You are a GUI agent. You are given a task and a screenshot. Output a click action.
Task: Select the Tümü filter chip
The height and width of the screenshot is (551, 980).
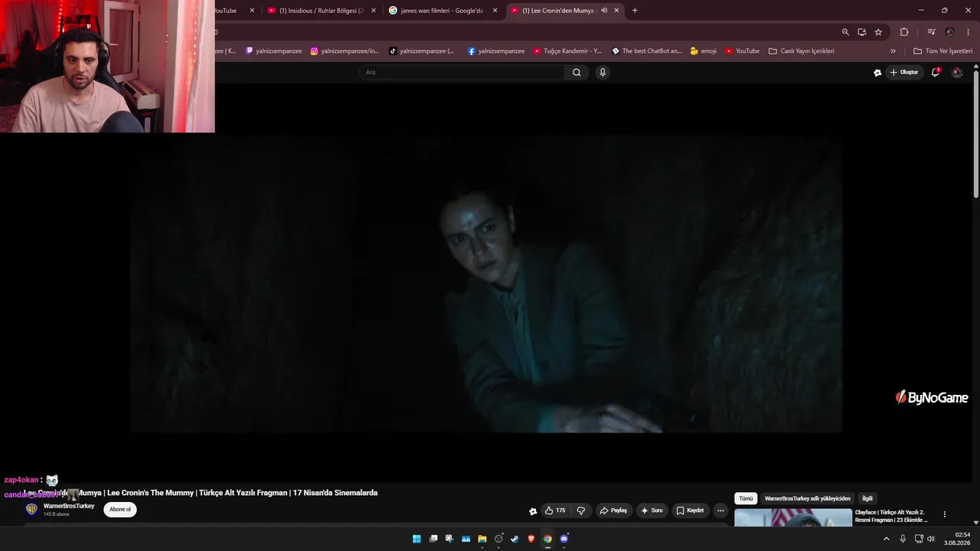tap(746, 498)
